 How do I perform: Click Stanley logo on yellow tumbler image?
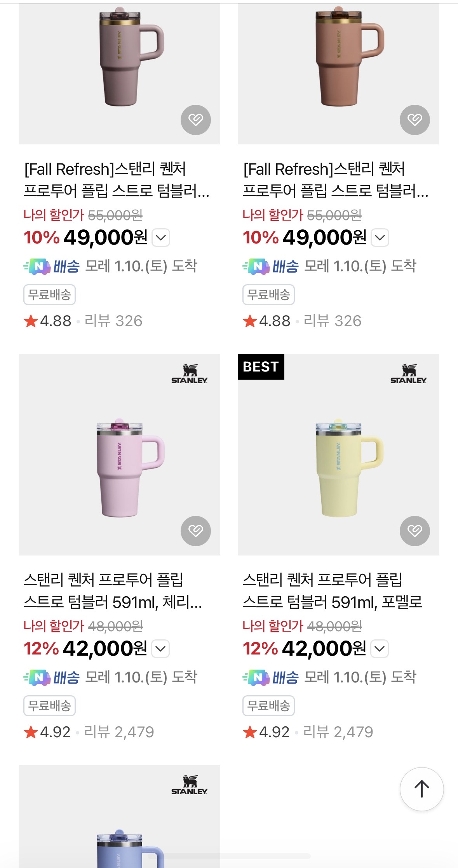(408, 374)
